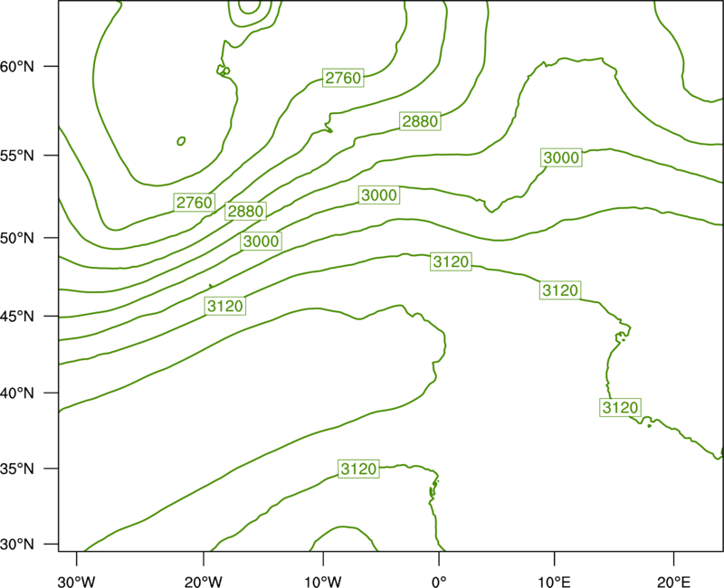Select the 30°N latitude axis label
Image resolution: width=724 pixels, height=588 pixels.
click(17, 545)
